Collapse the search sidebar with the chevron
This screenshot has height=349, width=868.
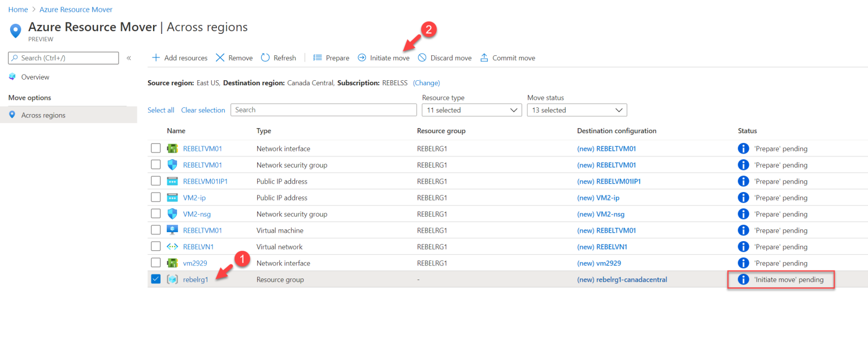129,57
